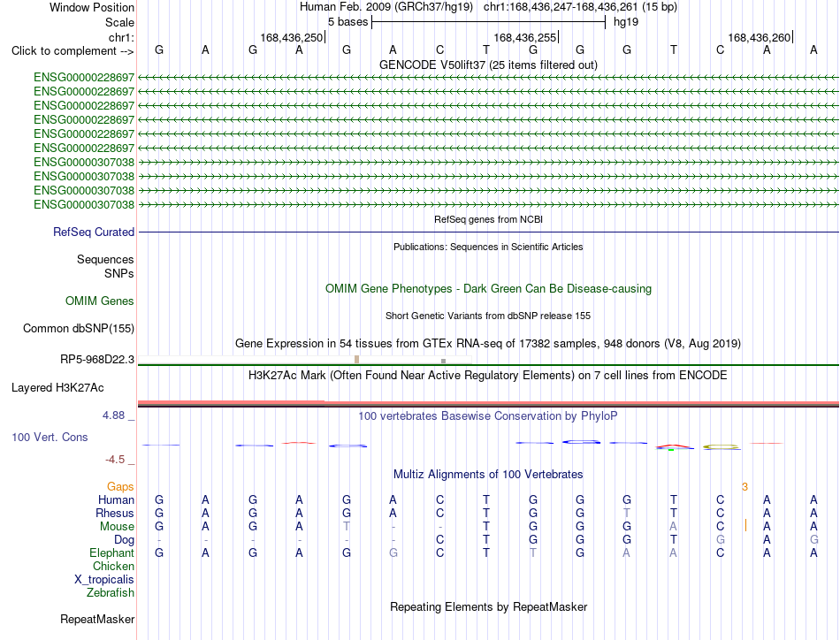Click the '5 bases' scale bar label
The height and width of the screenshot is (640, 840).
[x=348, y=22]
